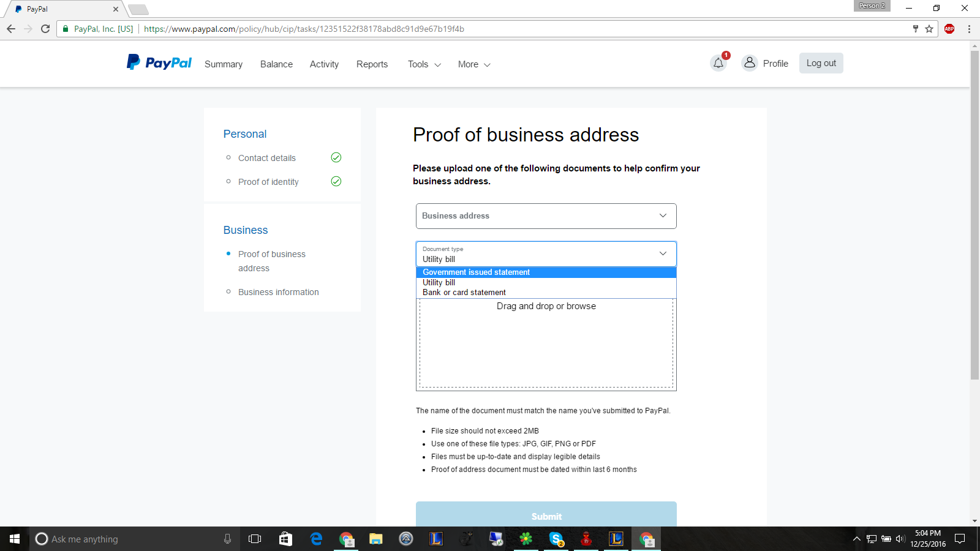
Task: Open Contact details in sidebar
Action: [267, 158]
